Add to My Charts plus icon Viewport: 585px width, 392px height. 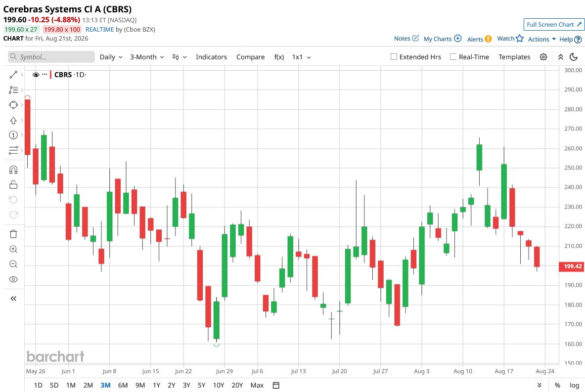(x=458, y=39)
